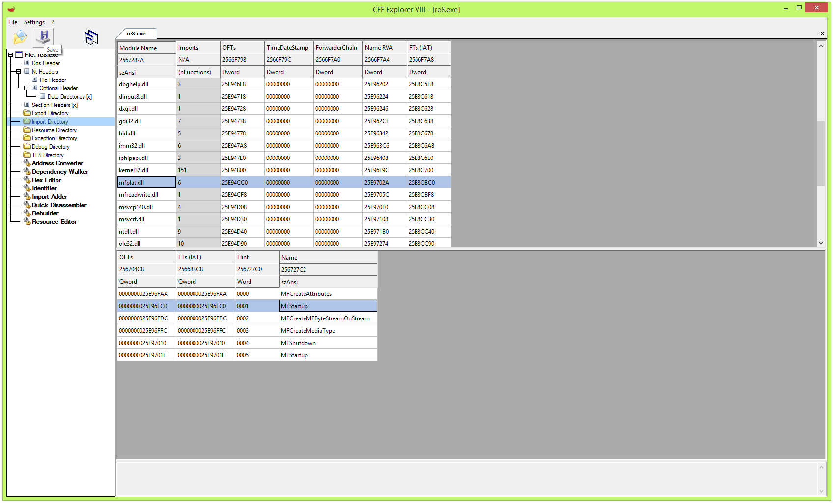This screenshot has width=833, height=504.
Task: Click the Optional Header page icon
Action: [x=35, y=88]
